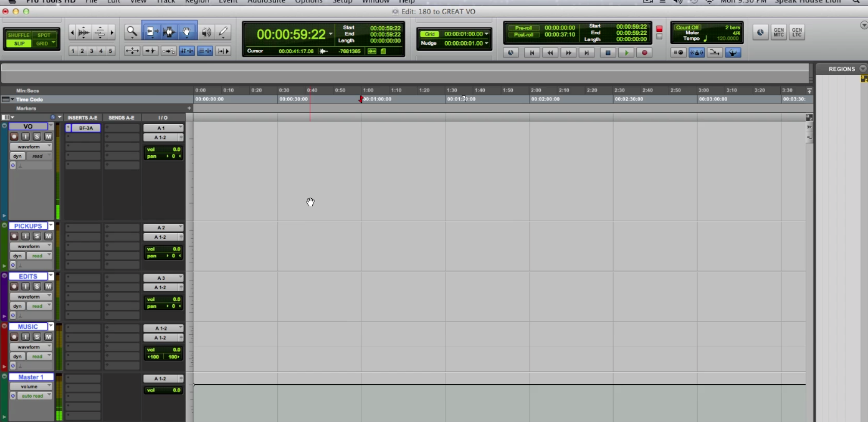Toggle MIDI Merge button
Screen dimensions: 868x422
tap(714, 53)
